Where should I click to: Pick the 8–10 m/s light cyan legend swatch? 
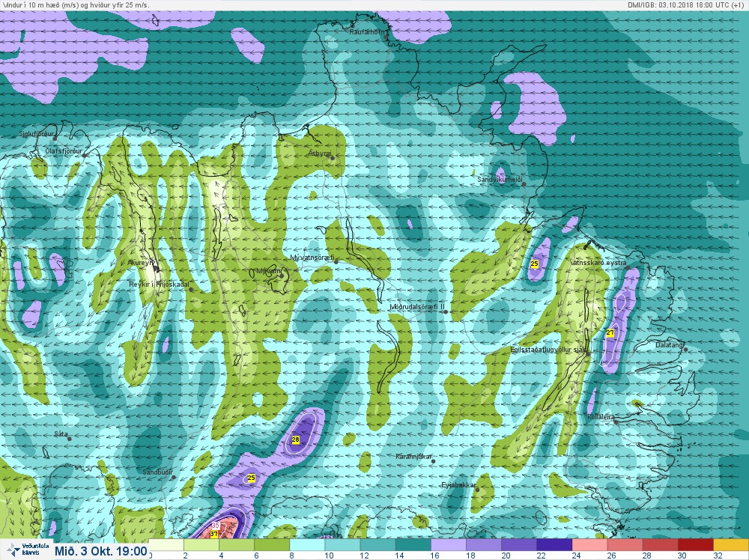(308, 545)
